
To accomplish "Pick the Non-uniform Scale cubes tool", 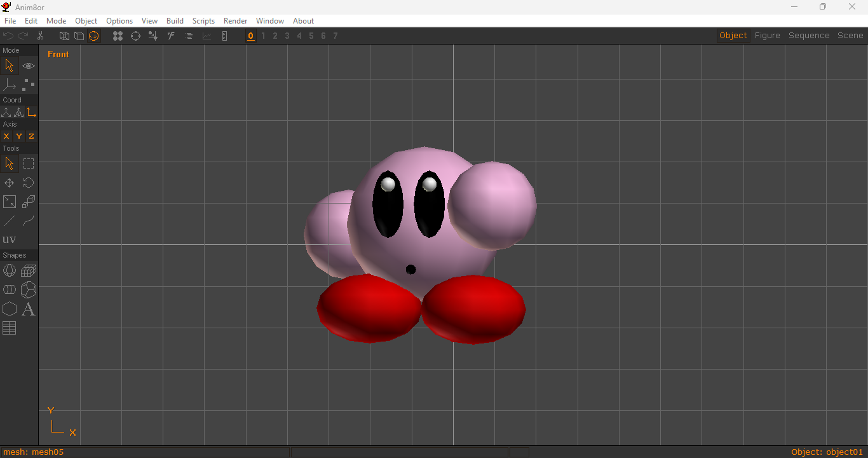I will [x=29, y=202].
